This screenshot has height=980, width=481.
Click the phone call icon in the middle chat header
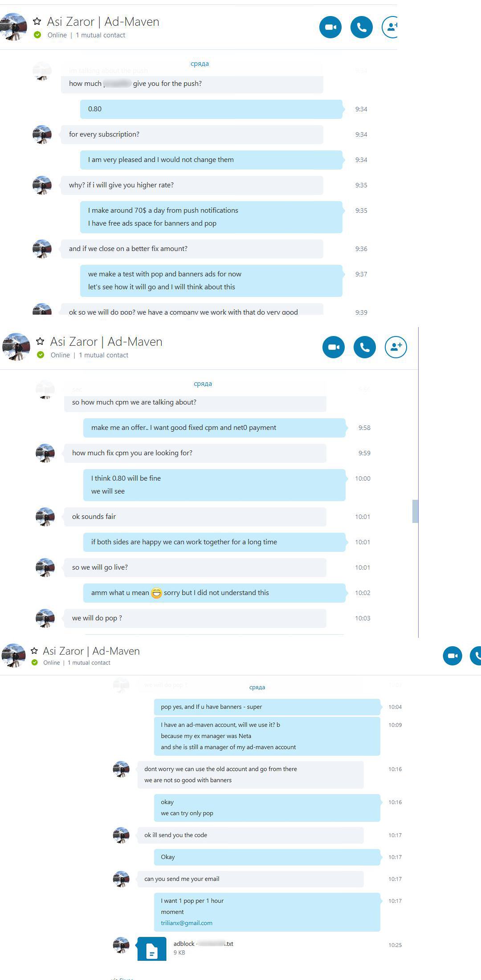coord(365,347)
